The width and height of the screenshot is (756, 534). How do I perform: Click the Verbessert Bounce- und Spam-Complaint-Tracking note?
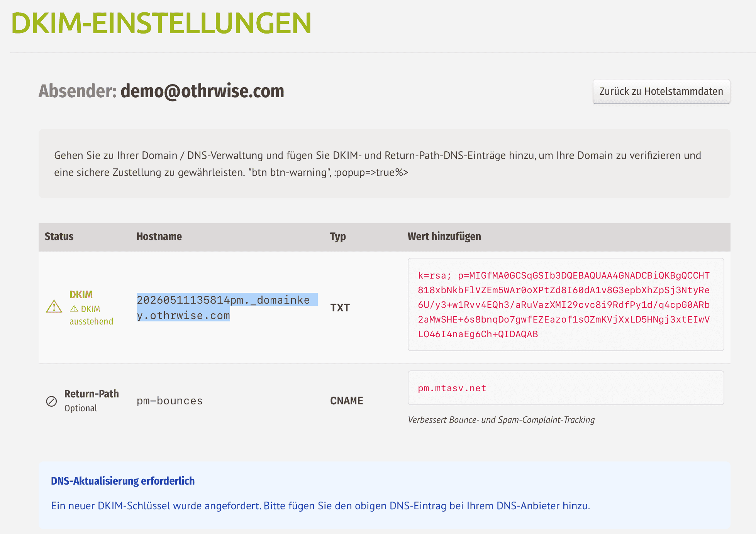pyautogui.click(x=501, y=420)
